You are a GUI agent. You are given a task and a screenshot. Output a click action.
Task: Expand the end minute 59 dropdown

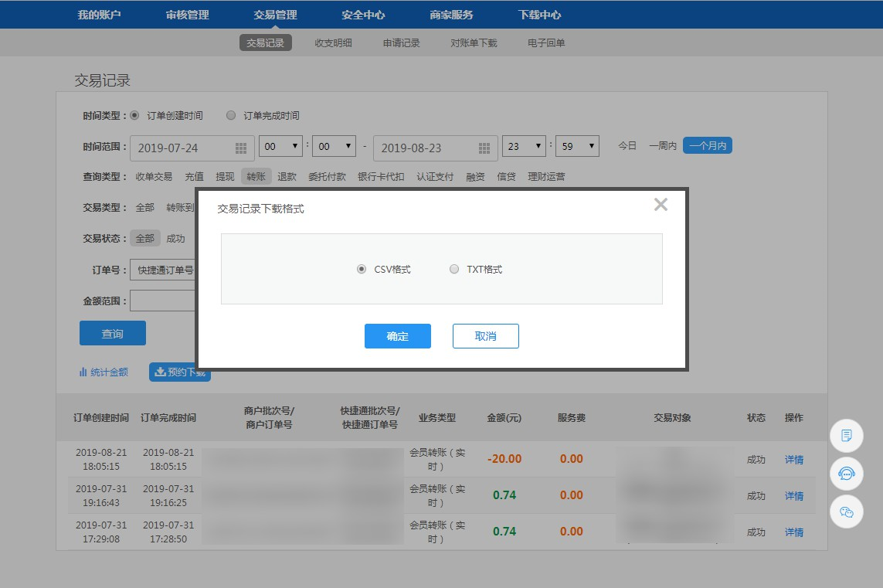tap(577, 146)
